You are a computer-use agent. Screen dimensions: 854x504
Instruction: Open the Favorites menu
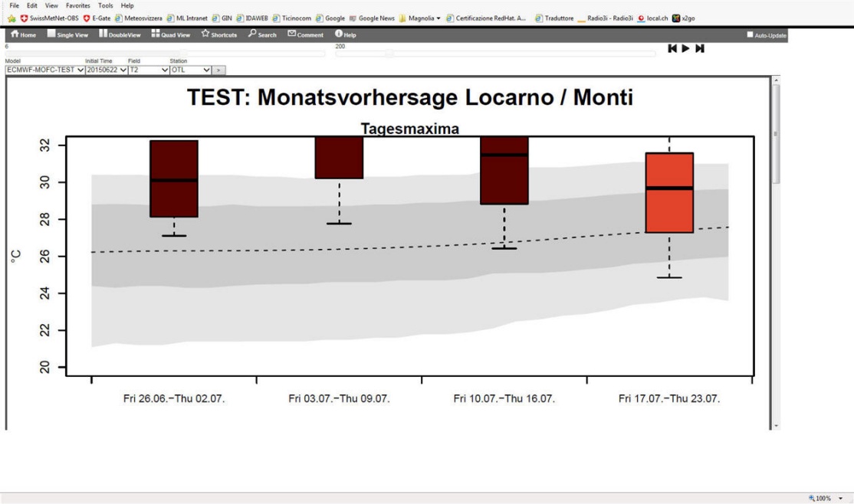pyautogui.click(x=78, y=5)
